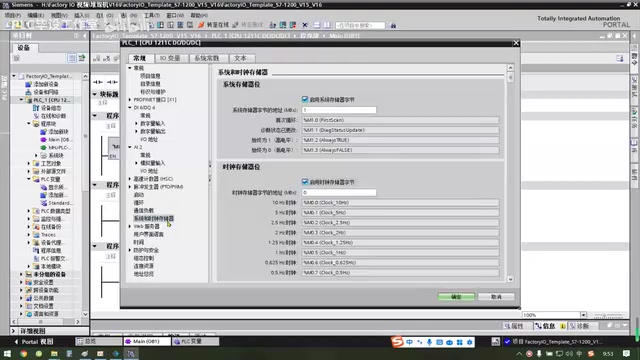Open the 工具 menu
Screen dimensions: 640x360
click(x=152, y=15)
